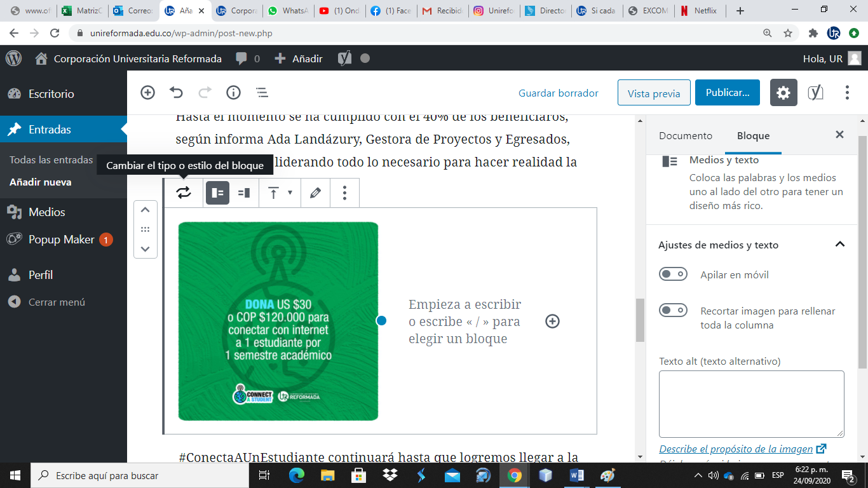Open content structure info icon
This screenshot has height=488, width=868.
point(233,93)
